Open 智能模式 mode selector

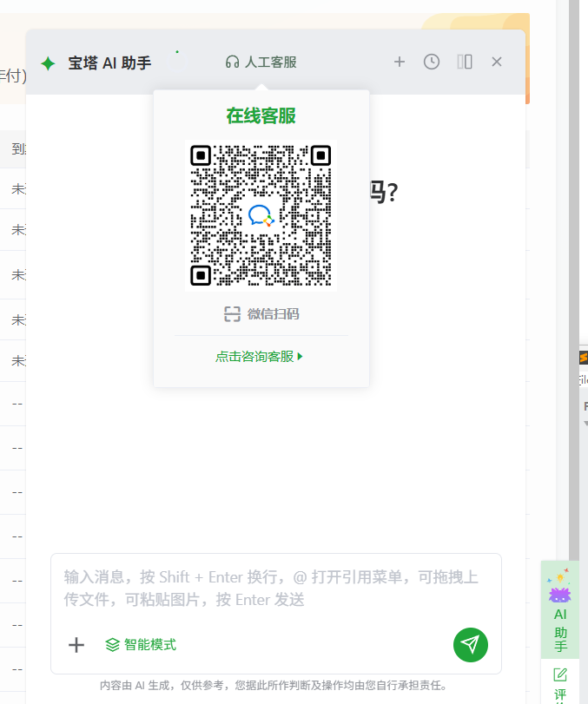[x=141, y=645]
